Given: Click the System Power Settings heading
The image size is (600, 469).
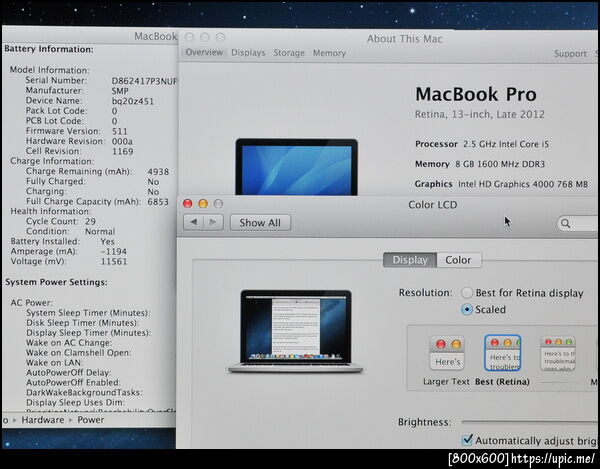Looking at the screenshot, I should click(x=56, y=282).
